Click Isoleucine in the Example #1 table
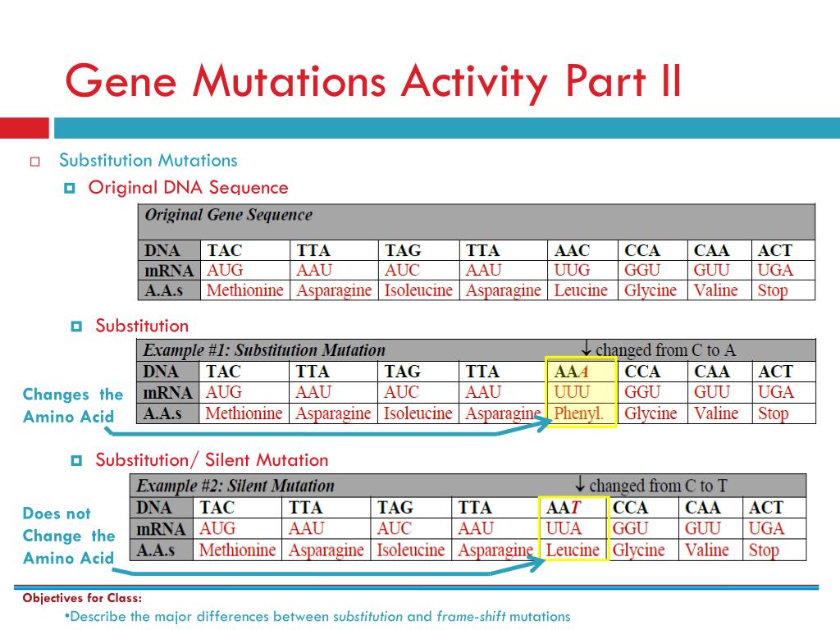 pyautogui.click(x=418, y=413)
